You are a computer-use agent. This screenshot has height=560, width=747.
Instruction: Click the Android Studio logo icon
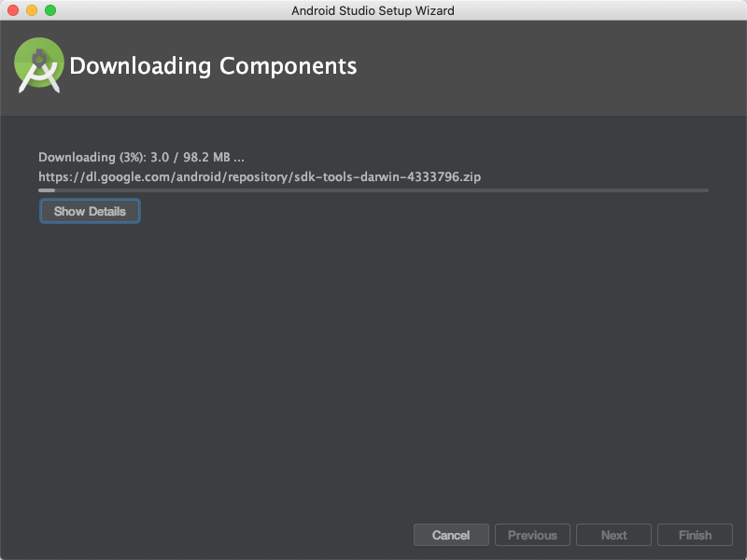coord(38,65)
